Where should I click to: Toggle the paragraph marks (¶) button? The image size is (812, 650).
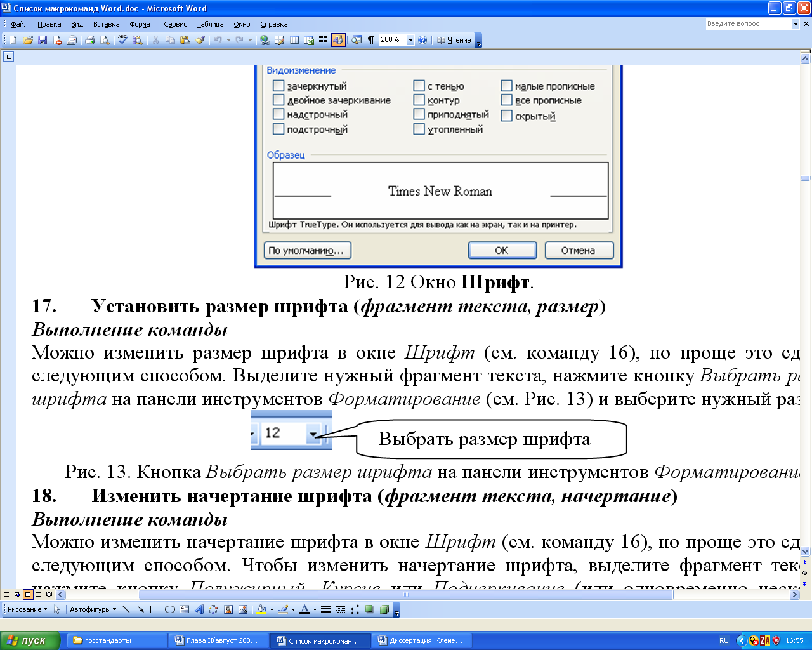coord(371,40)
